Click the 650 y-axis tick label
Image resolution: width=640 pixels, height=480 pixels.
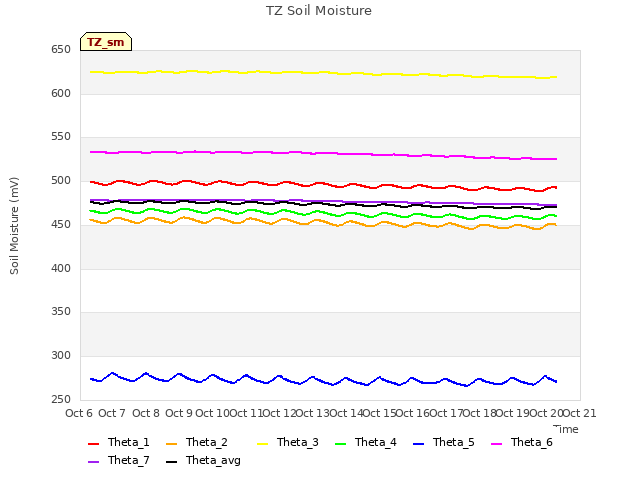[x=61, y=50]
